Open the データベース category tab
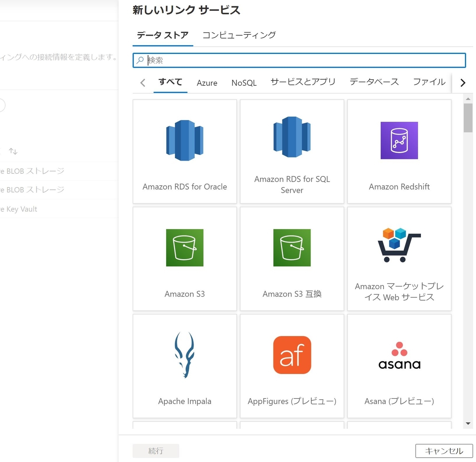 pyautogui.click(x=374, y=82)
